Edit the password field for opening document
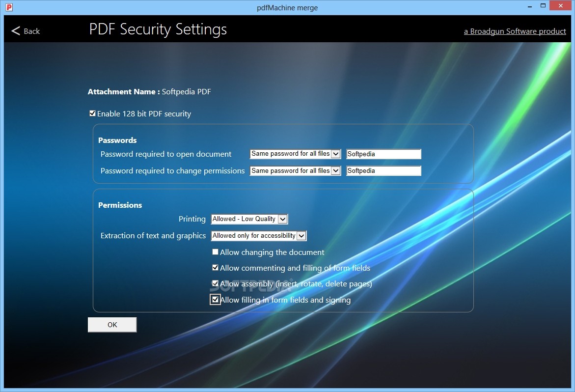Viewport: 575px width, 392px height. [x=383, y=154]
